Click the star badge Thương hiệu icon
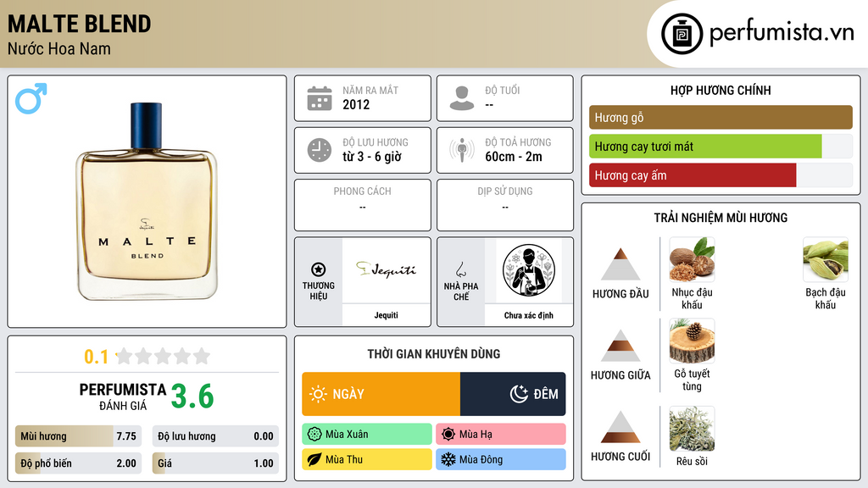Viewport: 868px width, 488px height. pyautogui.click(x=319, y=269)
